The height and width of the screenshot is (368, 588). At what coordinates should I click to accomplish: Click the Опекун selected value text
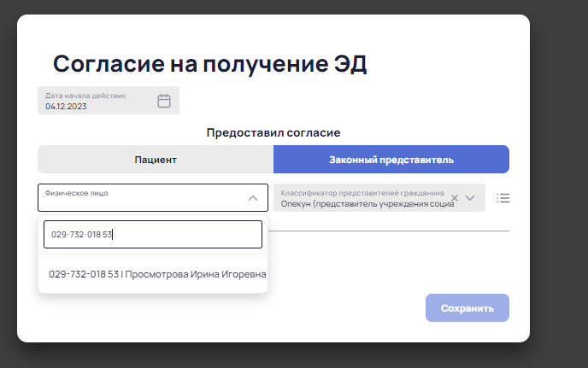pos(367,204)
